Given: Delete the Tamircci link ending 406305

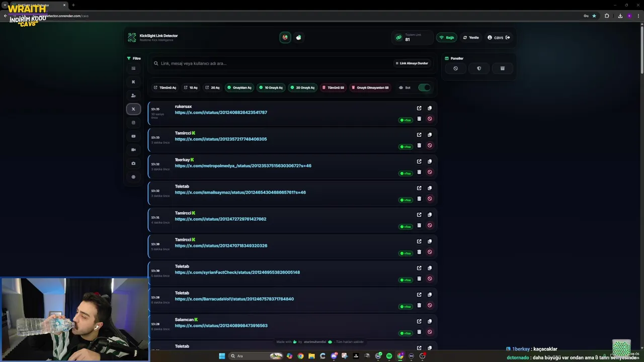Looking at the screenshot, I should (419, 145).
